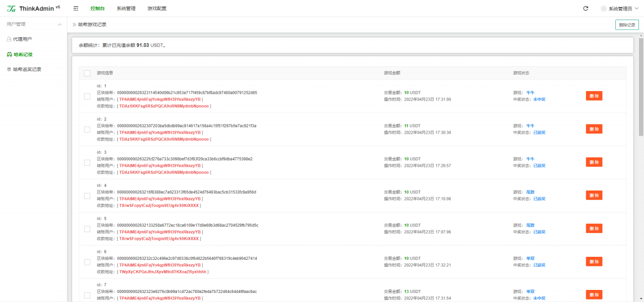Image resolution: width=644 pixels, height=302 pixels.
Task: Click the hash records gamepad icon
Action: coord(9,54)
